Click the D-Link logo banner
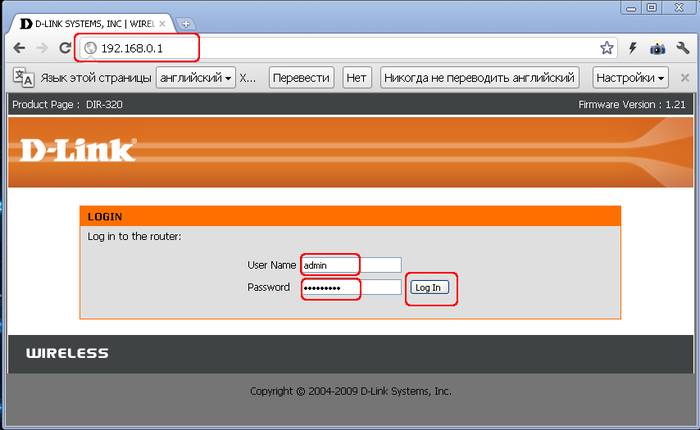Screen dimensions: 700x430 (x=78, y=150)
